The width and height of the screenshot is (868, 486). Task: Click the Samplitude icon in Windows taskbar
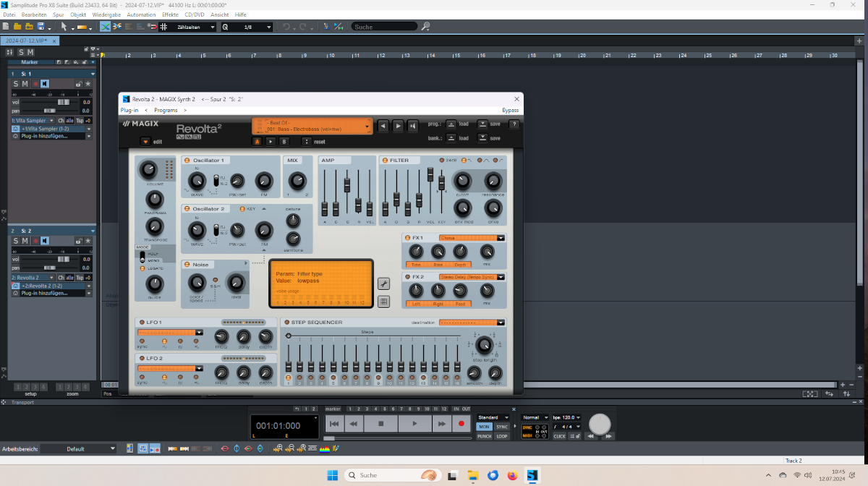tap(532, 475)
